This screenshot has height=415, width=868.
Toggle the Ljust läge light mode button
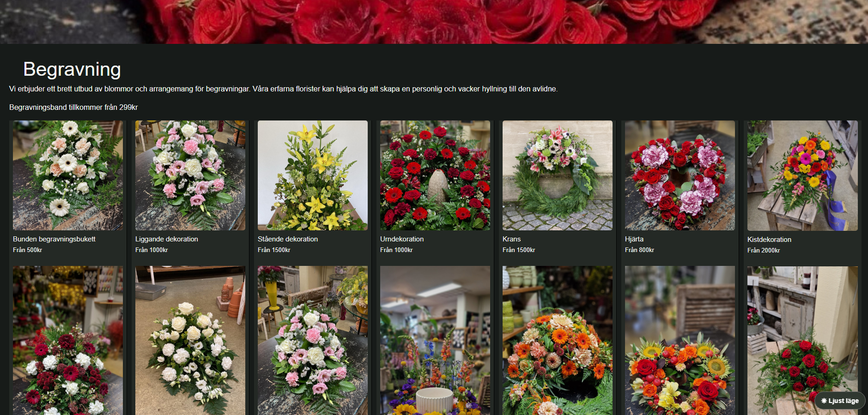(840, 401)
